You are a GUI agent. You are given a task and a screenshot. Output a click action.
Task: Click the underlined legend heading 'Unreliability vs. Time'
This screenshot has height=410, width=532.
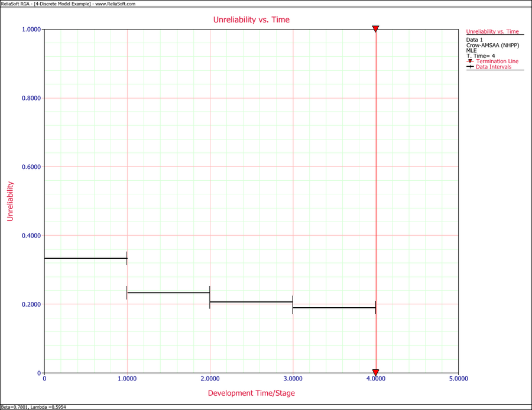coord(492,31)
